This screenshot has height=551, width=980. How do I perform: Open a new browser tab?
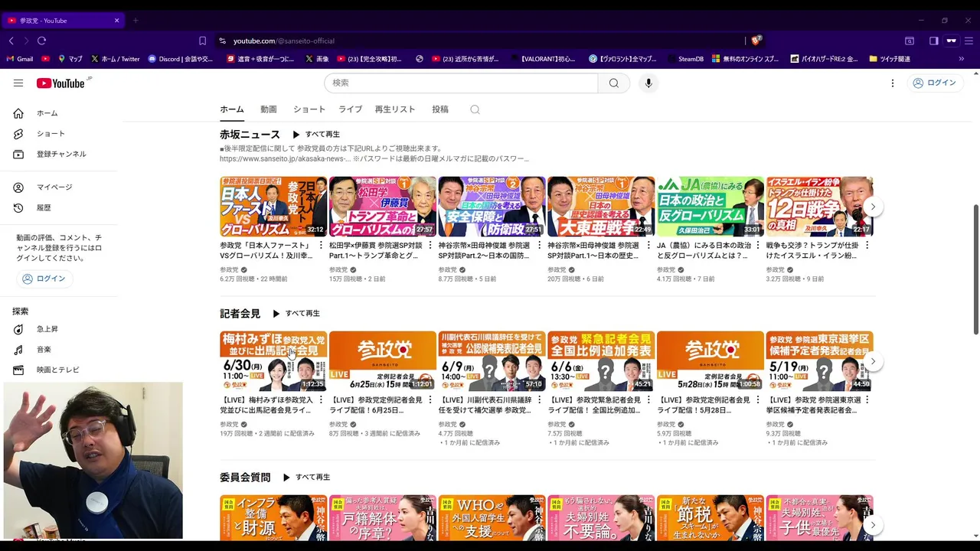pyautogui.click(x=136, y=21)
